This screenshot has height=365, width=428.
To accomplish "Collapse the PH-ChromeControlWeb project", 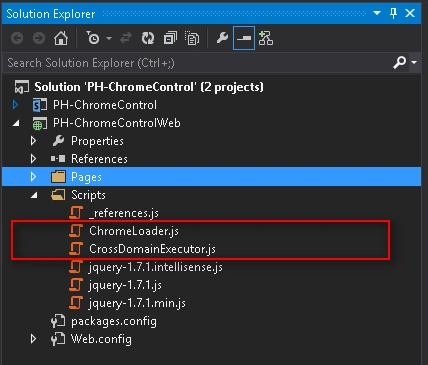I will (x=16, y=123).
